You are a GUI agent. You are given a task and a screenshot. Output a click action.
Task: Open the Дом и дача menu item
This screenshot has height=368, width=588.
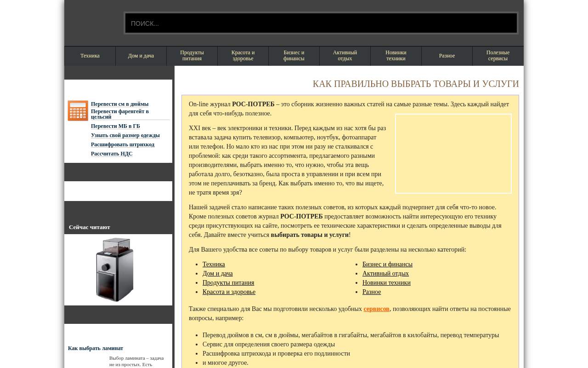141,56
